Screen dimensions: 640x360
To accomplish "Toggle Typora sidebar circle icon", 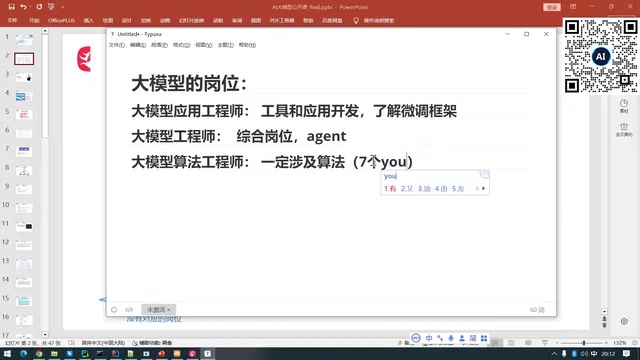I will click(x=114, y=310).
